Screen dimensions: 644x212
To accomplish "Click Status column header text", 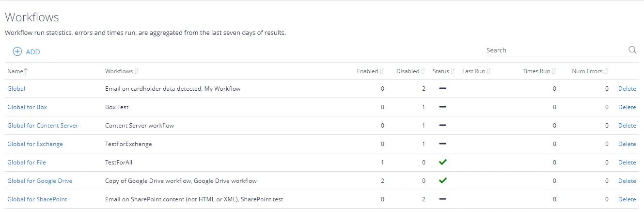I will [x=441, y=71].
